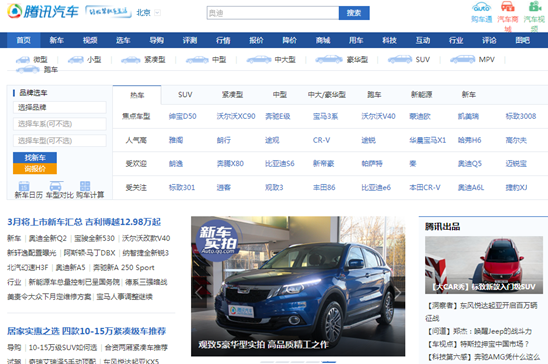
Task: Open the 汽车商城 red car icon
Action: [x=507, y=7]
